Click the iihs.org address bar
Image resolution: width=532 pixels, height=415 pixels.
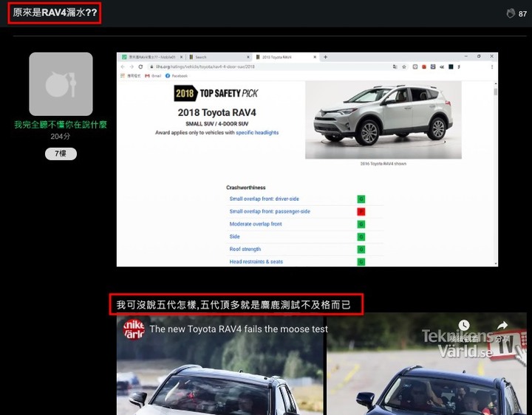279,66
